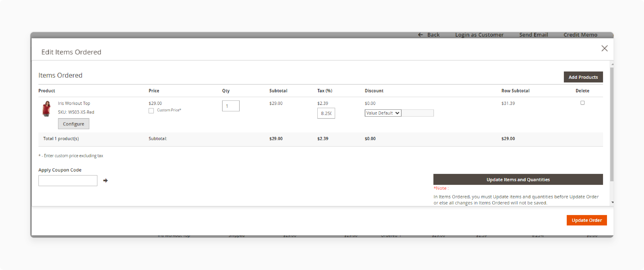Click the Product column header
The width and height of the screenshot is (644, 270).
pyautogui.click(x=47, y=91)
